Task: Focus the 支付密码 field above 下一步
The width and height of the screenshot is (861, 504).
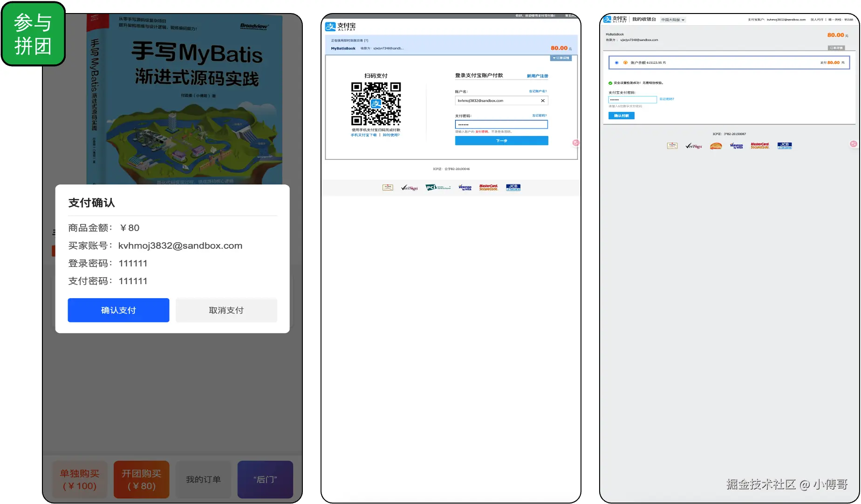Action: click(501, 124)
